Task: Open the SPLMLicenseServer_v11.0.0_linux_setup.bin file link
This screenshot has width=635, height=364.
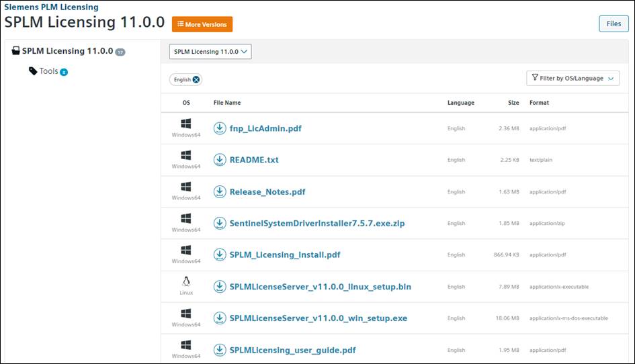Action: pos(320,287)
